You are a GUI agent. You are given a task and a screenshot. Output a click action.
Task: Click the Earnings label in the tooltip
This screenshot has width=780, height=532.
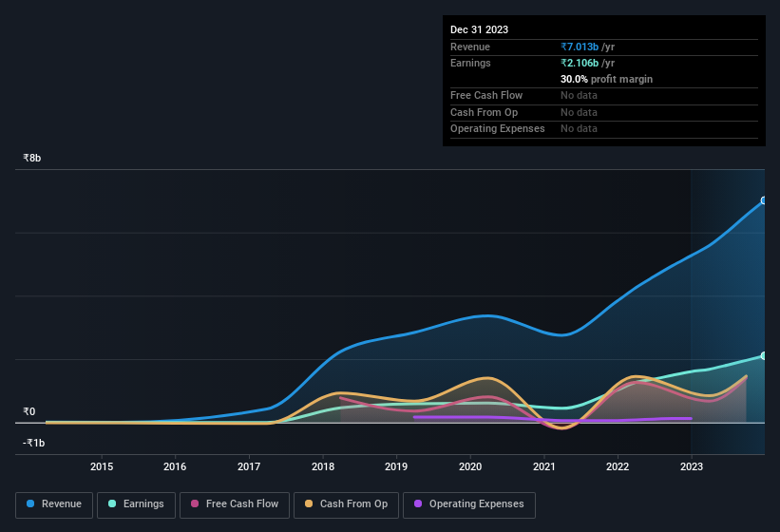[x=470, y=63]
